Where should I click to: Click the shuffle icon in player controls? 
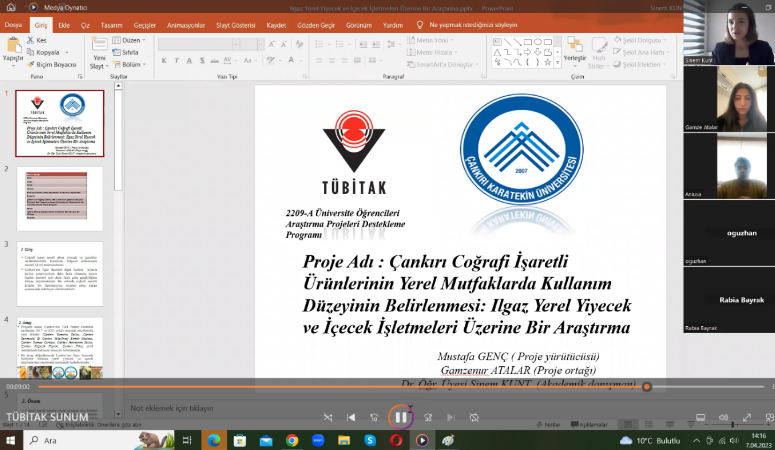coord(328,417)
